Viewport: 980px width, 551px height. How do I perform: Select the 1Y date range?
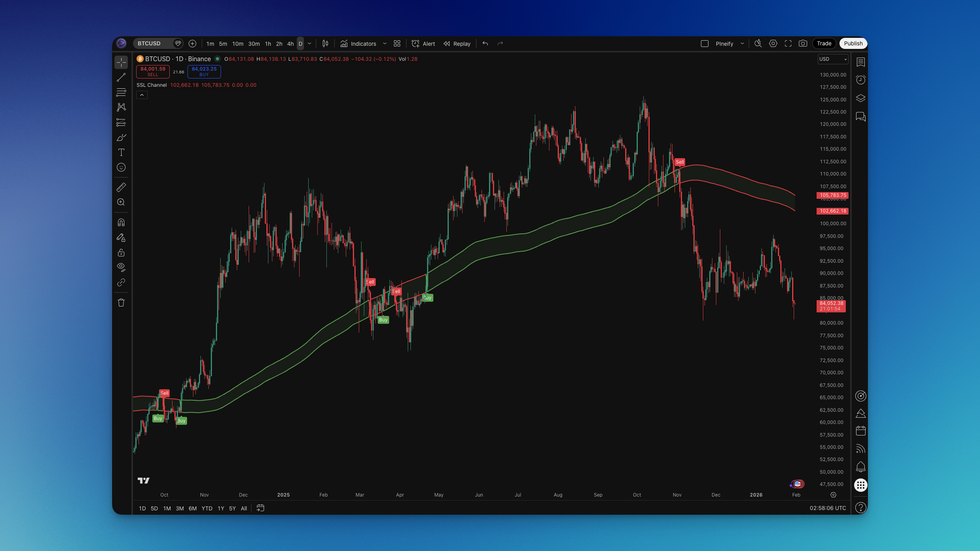(221, 508)
